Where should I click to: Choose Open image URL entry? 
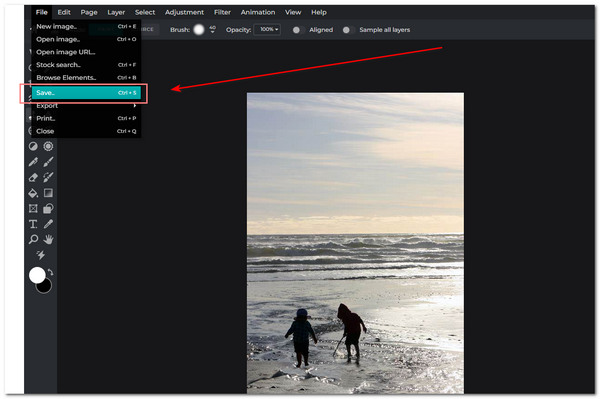86,52
